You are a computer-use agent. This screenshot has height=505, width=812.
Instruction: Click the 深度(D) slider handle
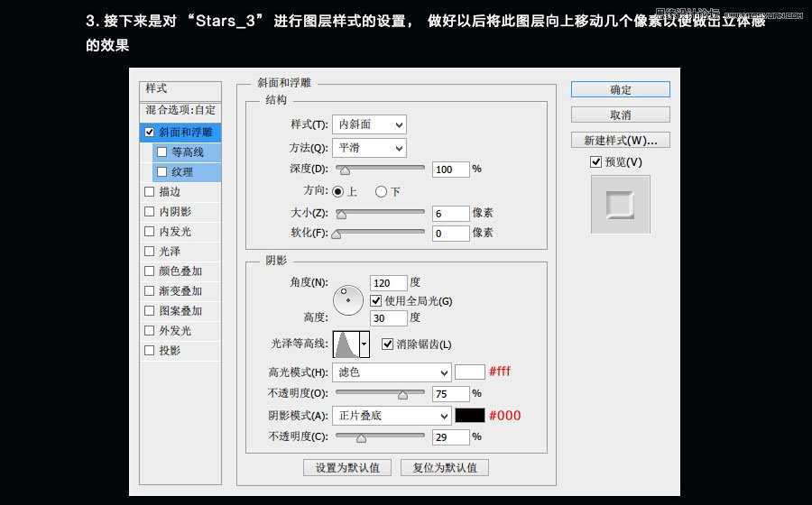point(345,170)
